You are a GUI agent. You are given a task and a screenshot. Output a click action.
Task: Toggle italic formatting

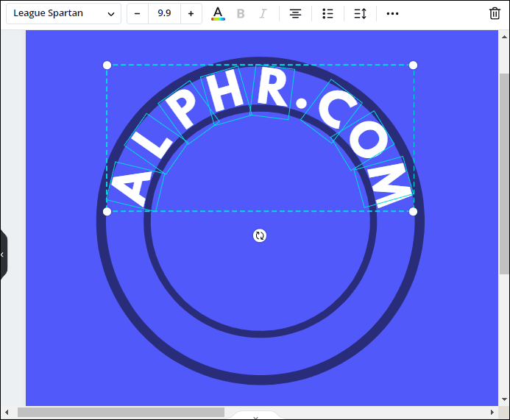(263, 14)
